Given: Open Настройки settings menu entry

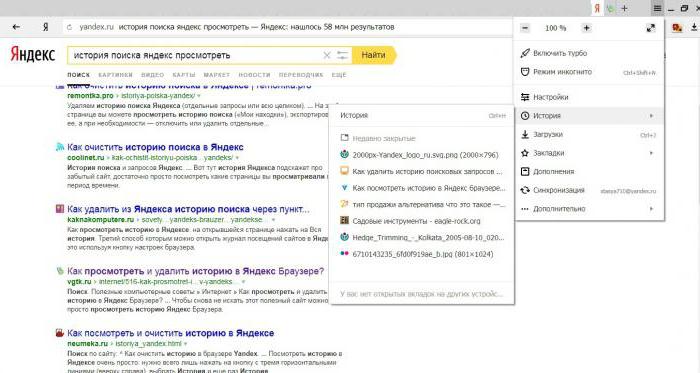Looking at the screenshot, I should (589, 97).
